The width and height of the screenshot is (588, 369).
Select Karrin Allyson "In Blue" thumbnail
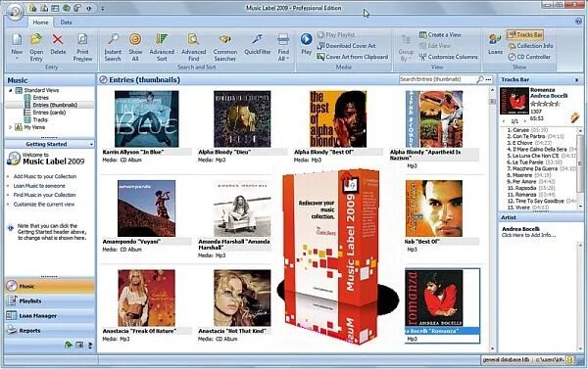pyautogui.click(x=147, y=118)
